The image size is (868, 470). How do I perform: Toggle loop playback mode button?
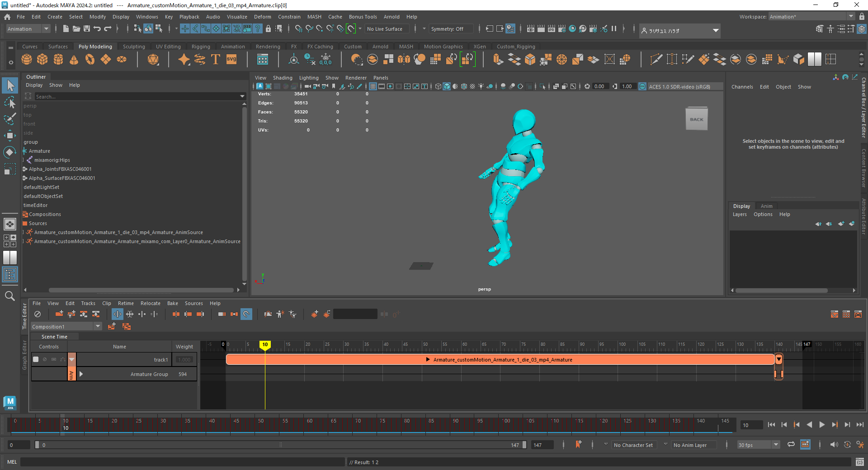point(791,445)
